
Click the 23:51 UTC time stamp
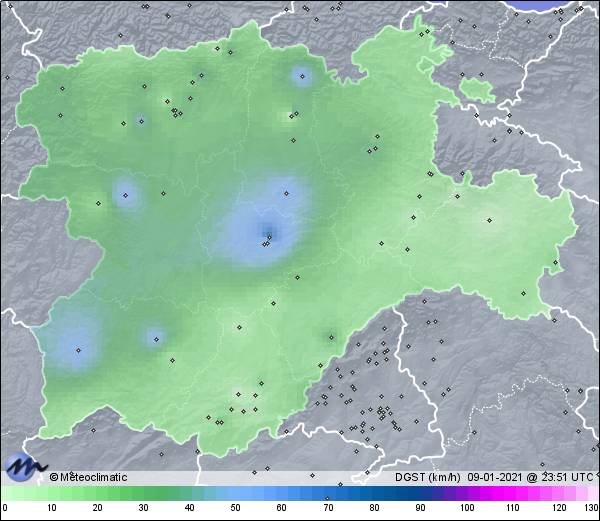(566, 477)
